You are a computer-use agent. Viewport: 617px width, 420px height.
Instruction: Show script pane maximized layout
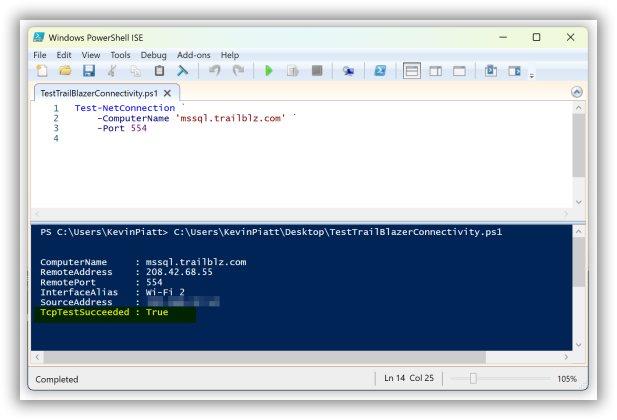[459, 71]
